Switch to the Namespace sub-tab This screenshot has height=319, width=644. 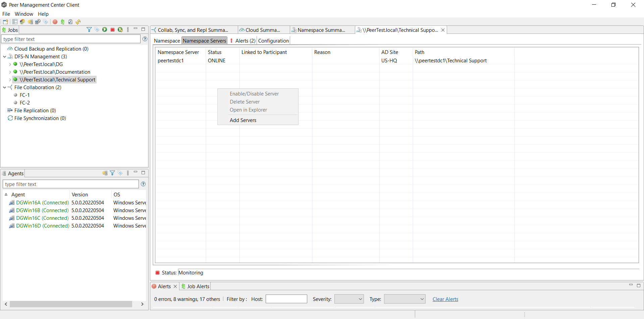167,41
